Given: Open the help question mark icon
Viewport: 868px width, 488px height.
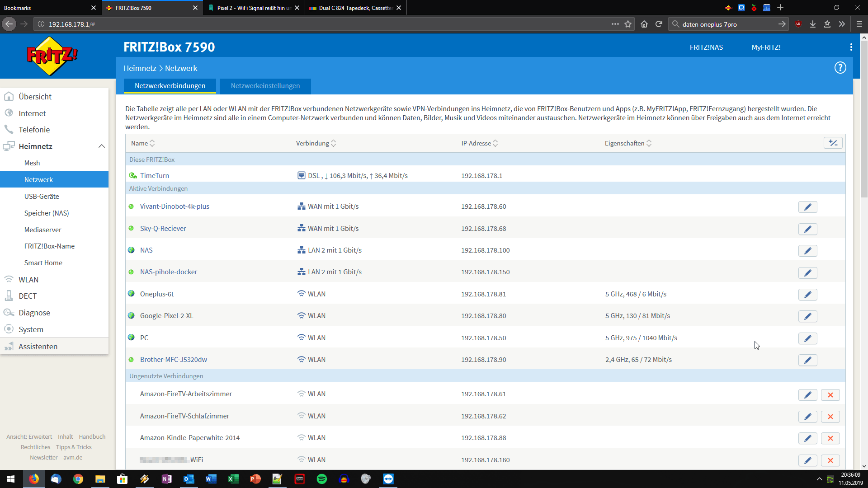Looking at the screenshot, I should (840, 68).
